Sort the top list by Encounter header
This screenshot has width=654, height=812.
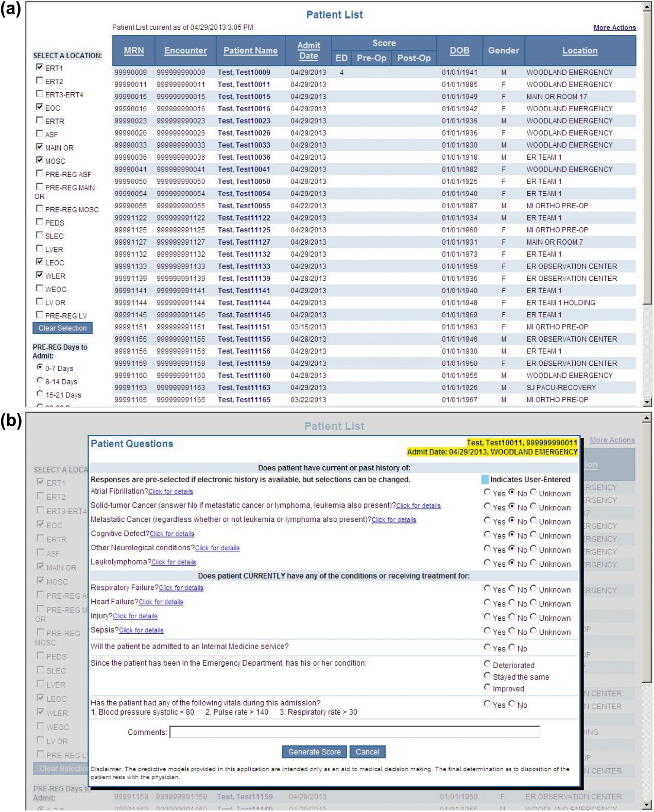185,50
